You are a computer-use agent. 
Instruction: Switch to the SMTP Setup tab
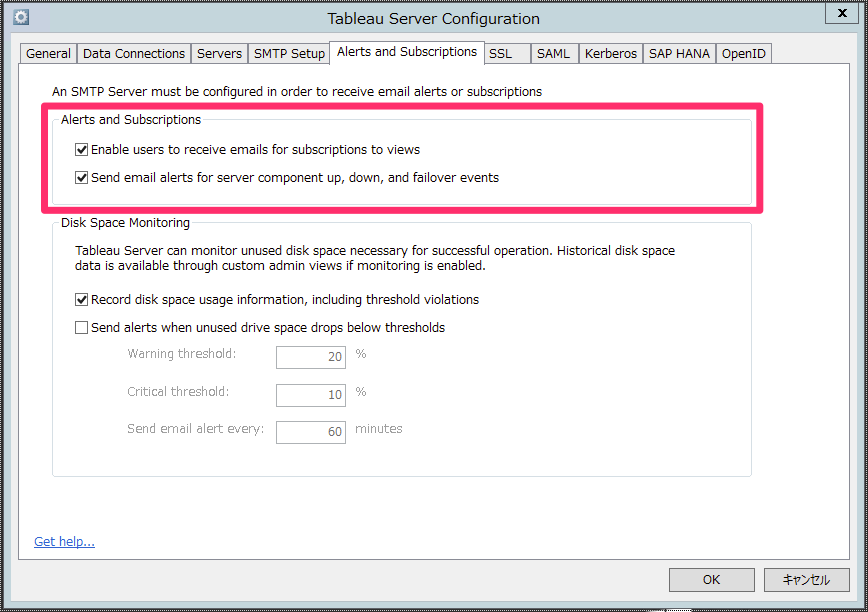pyautogui.click(x=289, y=52)
